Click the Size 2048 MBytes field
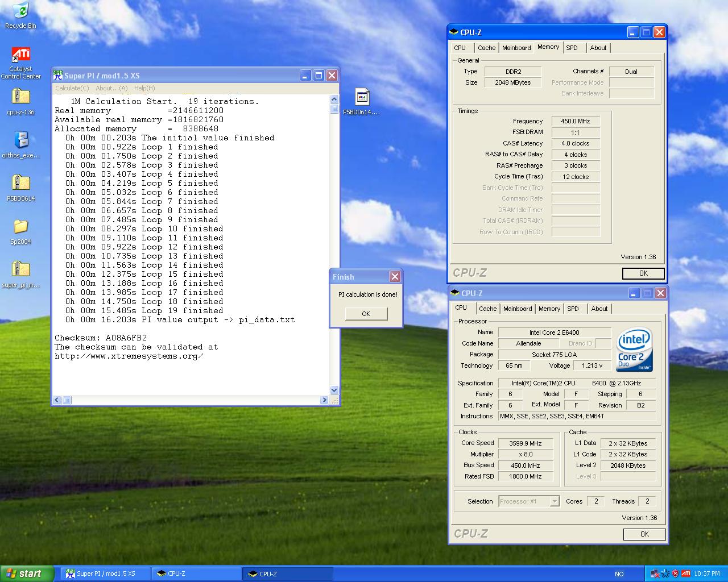728x582 pixels. (513, 82)
